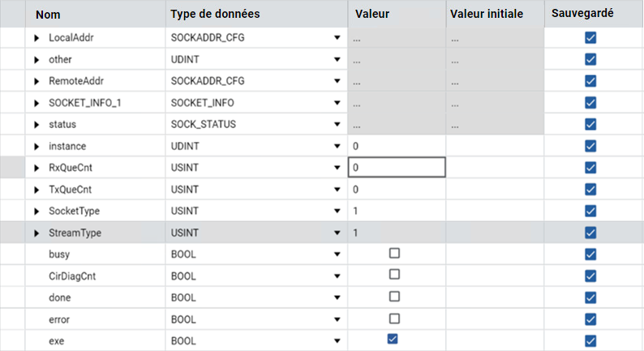Toggle the done value checkbox

click(394, 297)
